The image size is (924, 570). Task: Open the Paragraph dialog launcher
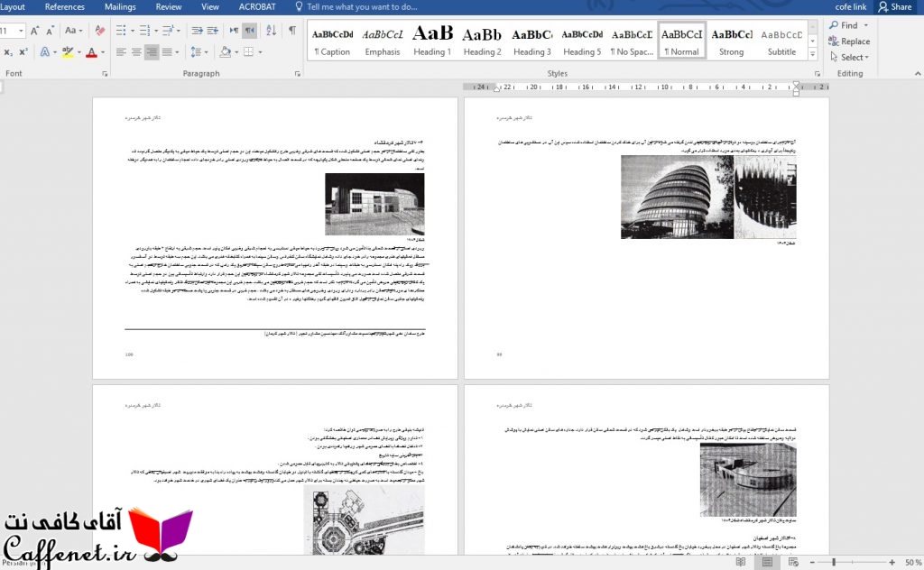click(x=298, y=74)
